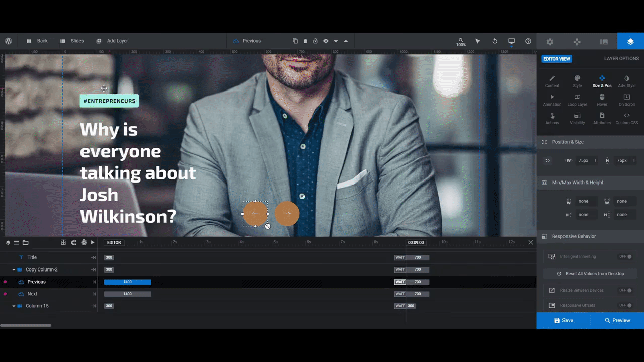Go Back from the slide editor
644x362 pixels.
pyautogui.click(x=37, y=41)
